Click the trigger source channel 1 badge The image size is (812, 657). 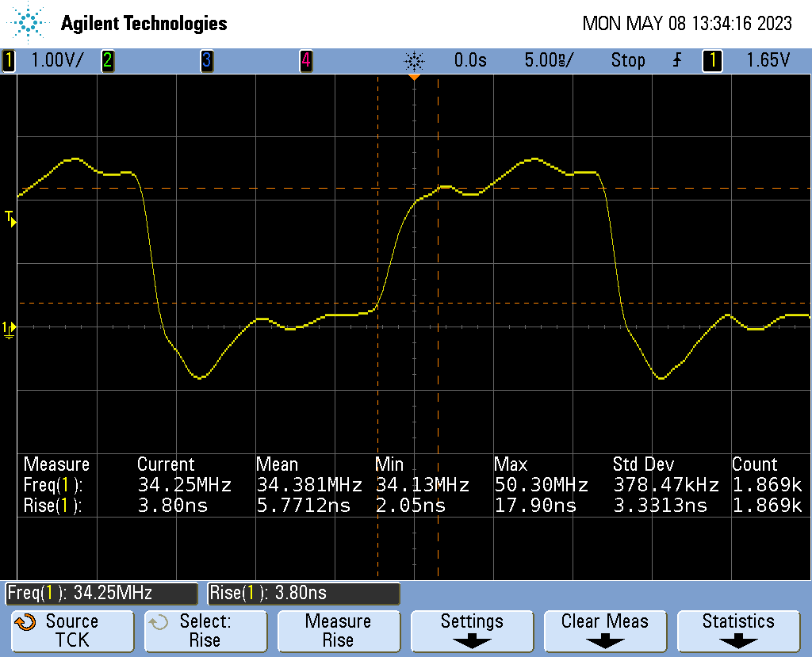point(712,60)
